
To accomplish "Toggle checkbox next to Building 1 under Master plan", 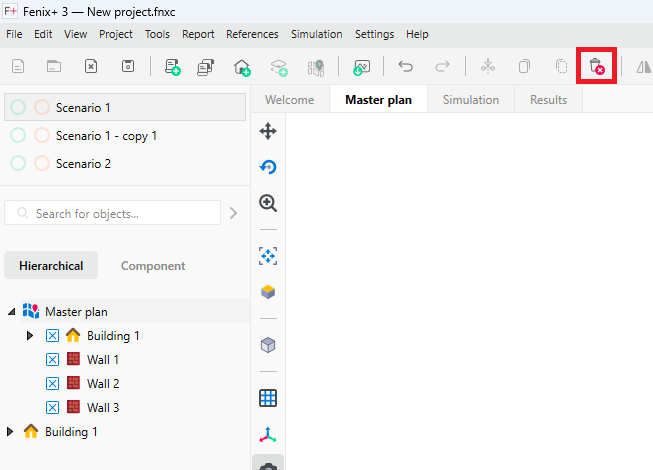I will pos(53,336).
